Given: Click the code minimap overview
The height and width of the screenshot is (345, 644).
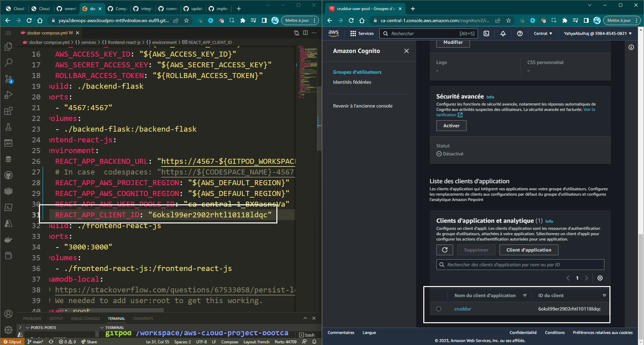Looking at the screenshot, I should point(308,72).
